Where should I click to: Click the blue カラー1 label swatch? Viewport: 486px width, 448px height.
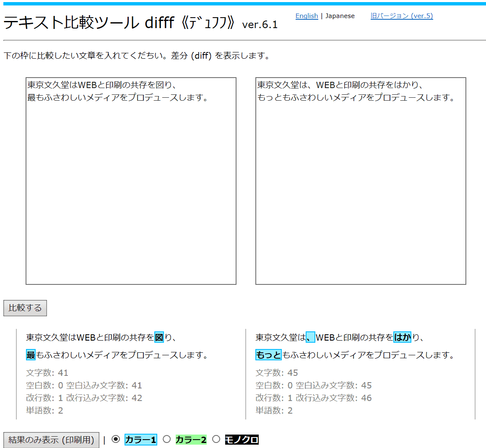pos(140,440)
